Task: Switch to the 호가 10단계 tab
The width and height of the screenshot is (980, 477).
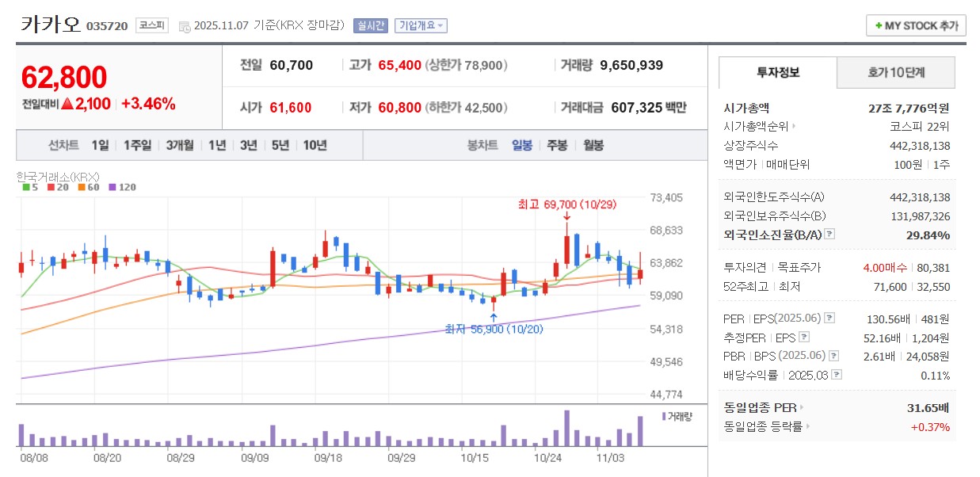Action: pos(894,71)
